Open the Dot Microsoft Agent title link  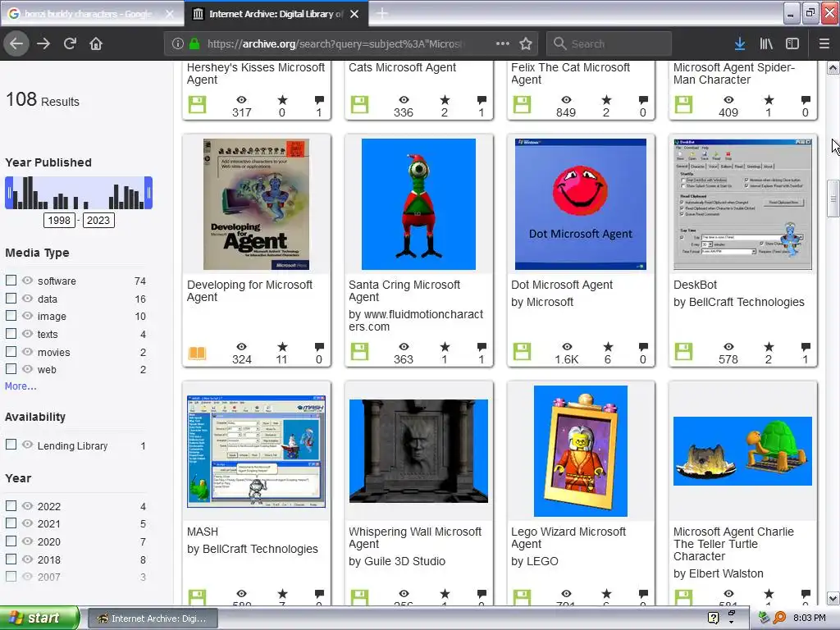[x=561, y=285]
